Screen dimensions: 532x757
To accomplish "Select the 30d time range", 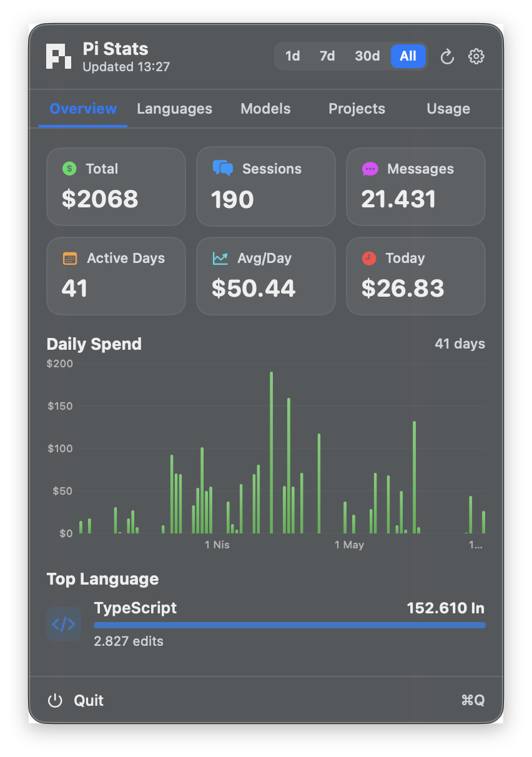I will [x=367, y=56].
